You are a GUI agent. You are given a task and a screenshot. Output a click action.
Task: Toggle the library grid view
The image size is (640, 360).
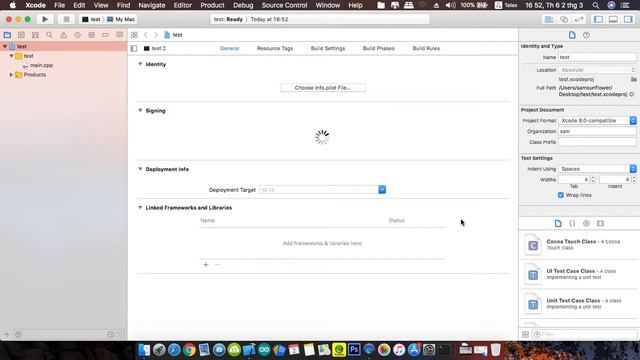525,334
